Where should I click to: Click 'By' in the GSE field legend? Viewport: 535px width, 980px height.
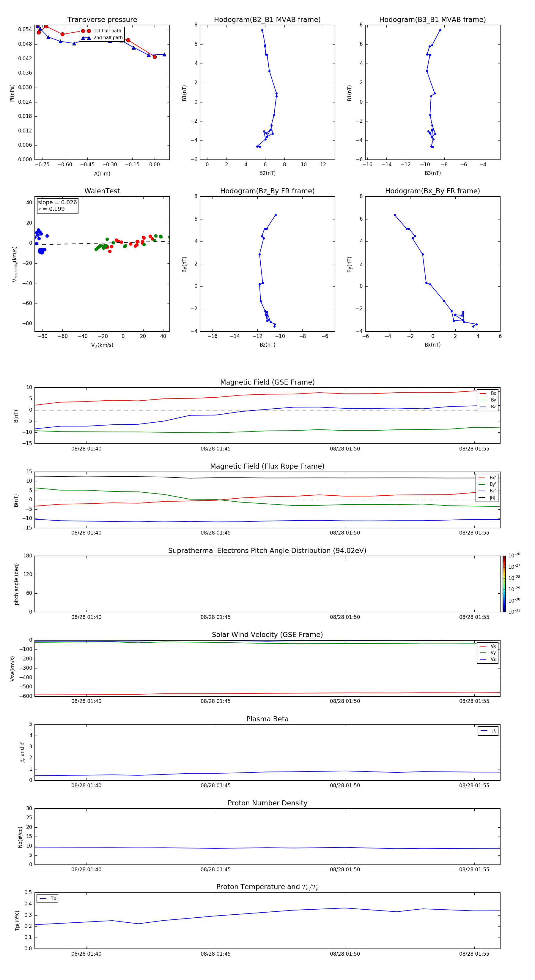pyautogui.click(x=493, y=400)
